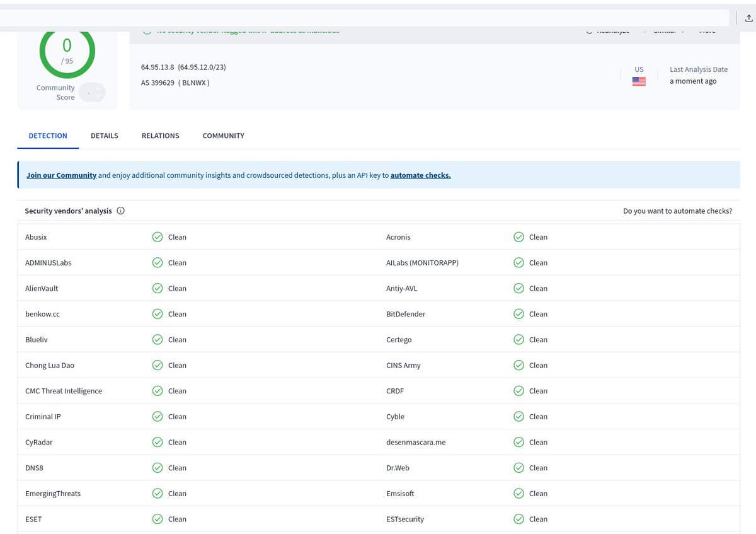Viewport: 756px width, 534px height.
Task: Click the Clean result text for Criminal IP
Action: (x=177, y=417)
